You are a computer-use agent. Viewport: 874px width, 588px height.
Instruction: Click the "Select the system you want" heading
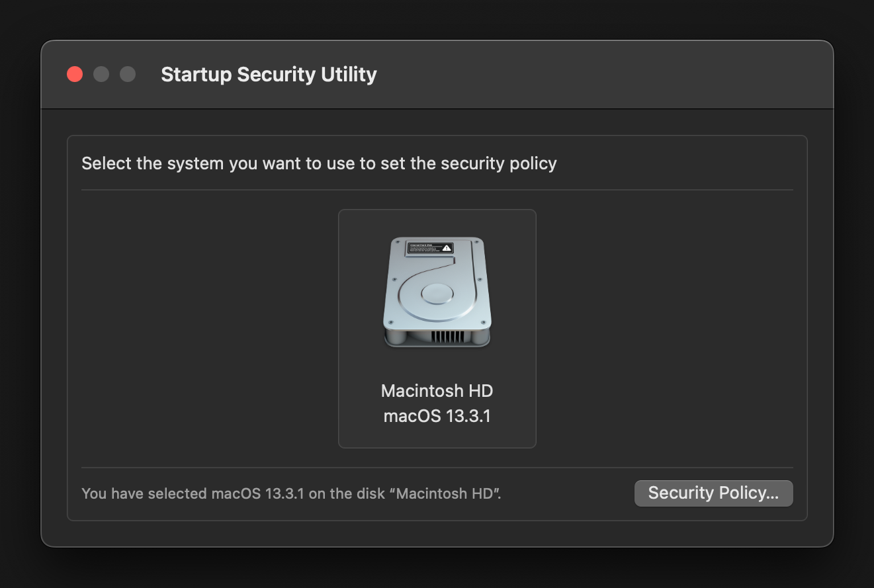[319, 163]
